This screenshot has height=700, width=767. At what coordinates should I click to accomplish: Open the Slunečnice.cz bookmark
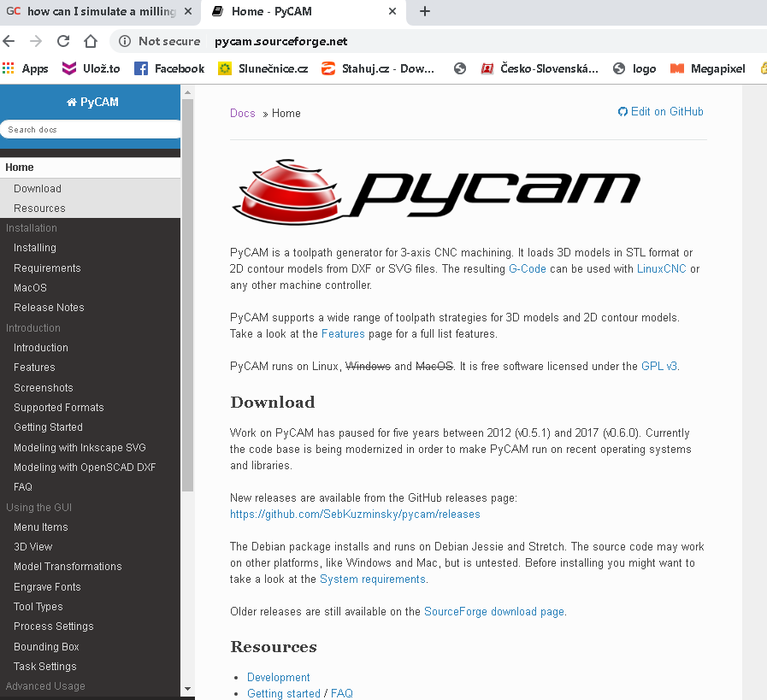263,69
